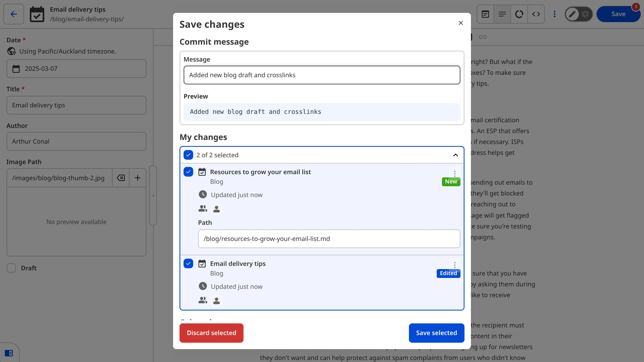Close the Save changes dialog

pyautogui.click(x=461, y=23)
